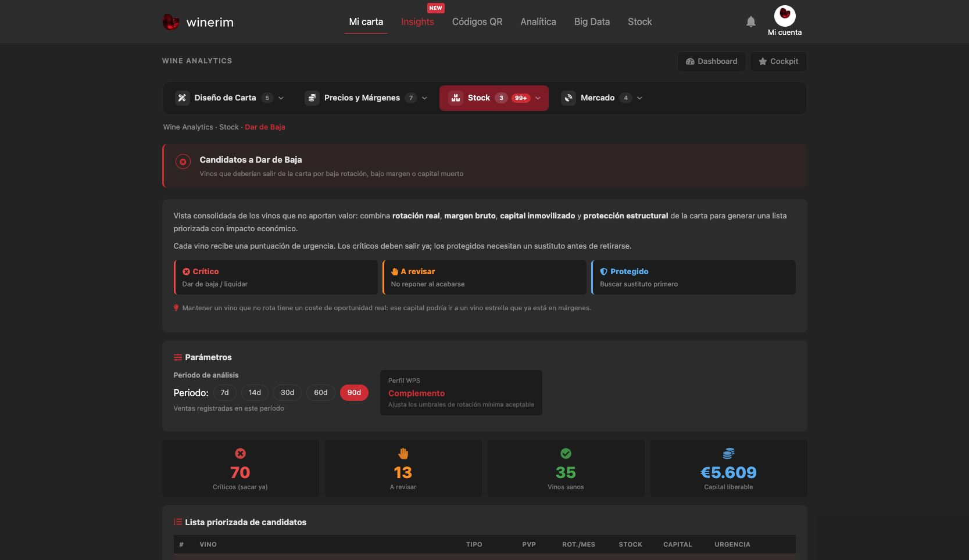Click the Protegido legend card
Image resolution: width=969 pixels, height=560 pixels.
point(693,277)
